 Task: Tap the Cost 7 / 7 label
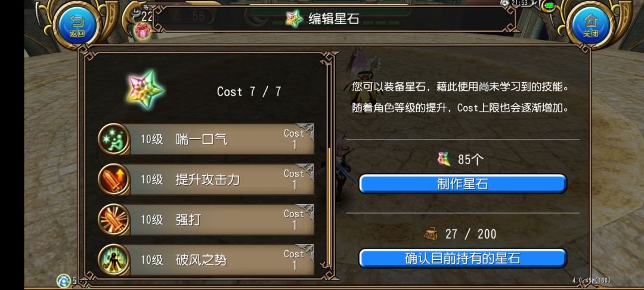coord(249,92)
